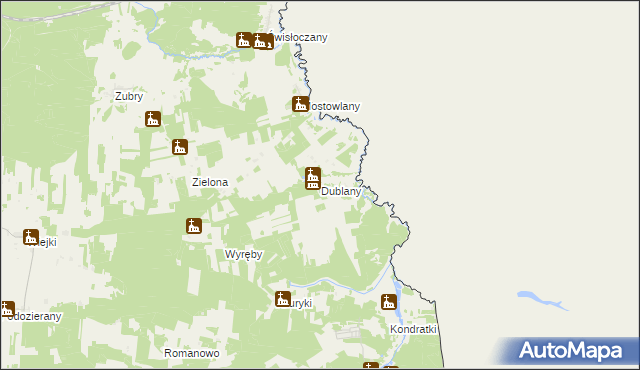Click the church icon next to Dublany

click(313, 178)
